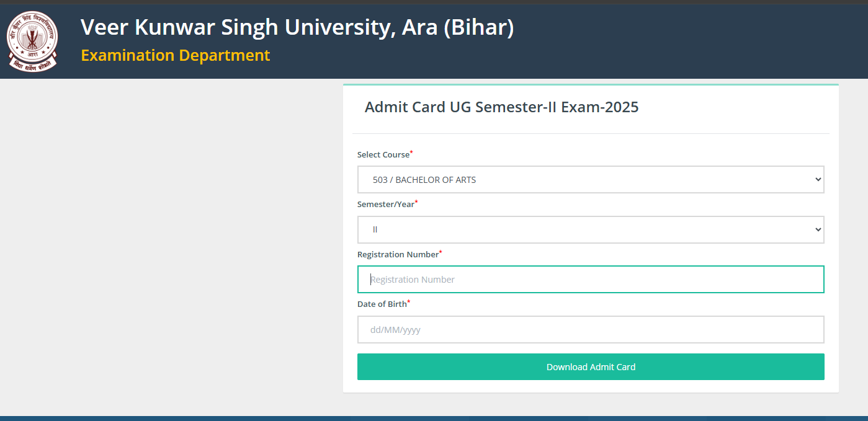Click the red asterisk beside Date of Birth
868x421 pixels.
pyautogui.click(x=409, y=301)
